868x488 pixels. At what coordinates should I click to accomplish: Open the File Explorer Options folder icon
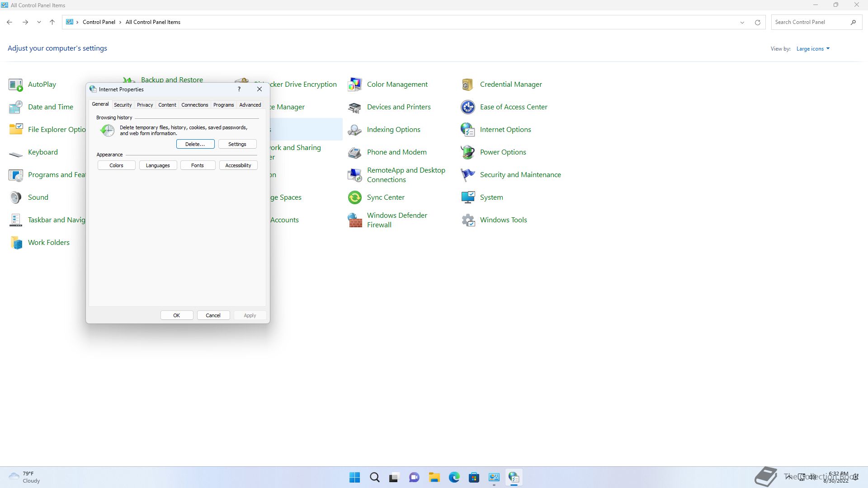(16, 130)
